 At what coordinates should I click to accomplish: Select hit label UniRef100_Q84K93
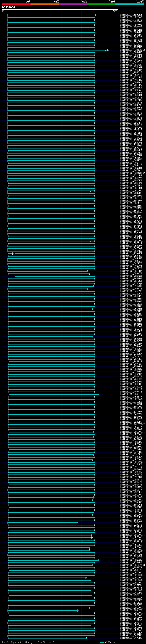[x=131, y=105]
